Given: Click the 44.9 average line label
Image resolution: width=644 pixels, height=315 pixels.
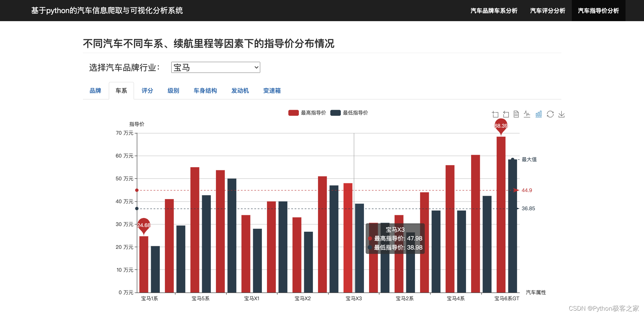Looking at the screenshot, I should [x=527, y=190].
